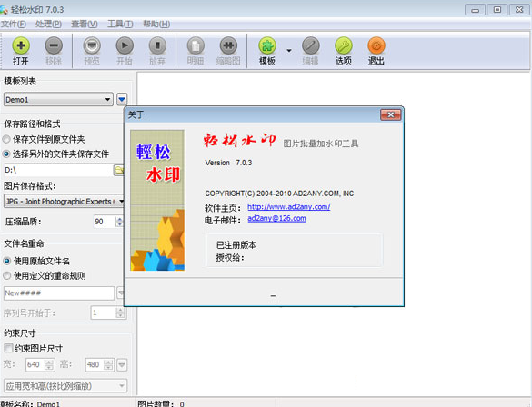Viewport: 532px width, 407px height.
Task: Click the blue arrow button beside Demo1
Action: (122, 99)
